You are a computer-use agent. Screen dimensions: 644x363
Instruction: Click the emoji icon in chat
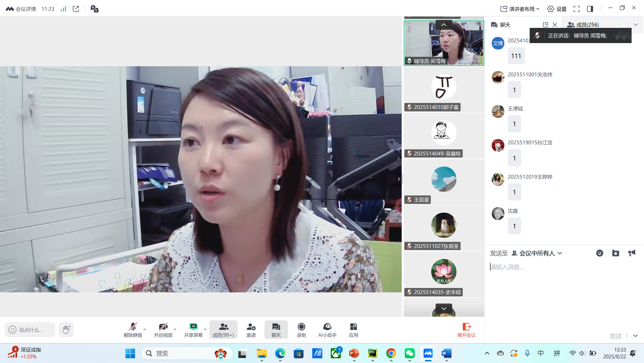point(599,253)
